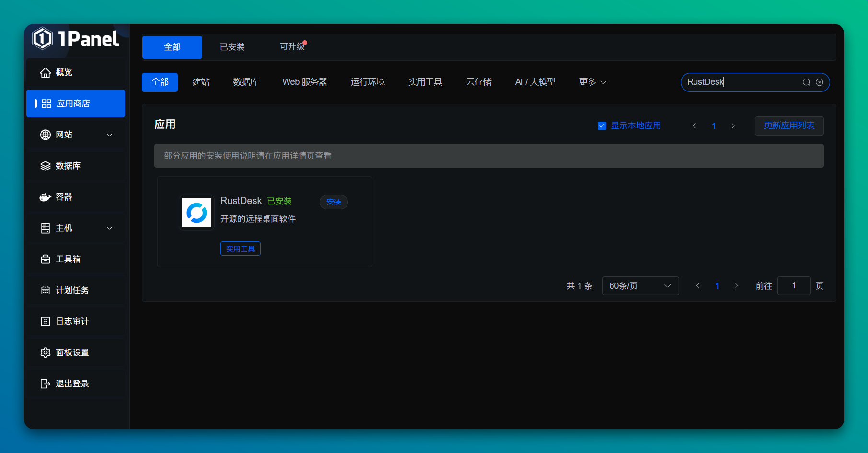Click 退出登录 in sidebar
Screen dimensions: 868x453
pos(76,384)
